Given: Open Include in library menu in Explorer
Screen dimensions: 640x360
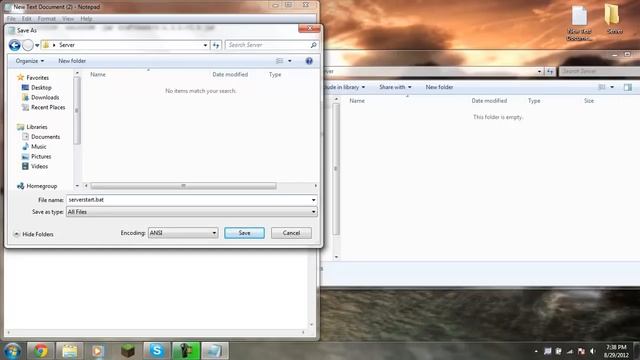Looking at the screenshot, I should click(x=344, y=87).
